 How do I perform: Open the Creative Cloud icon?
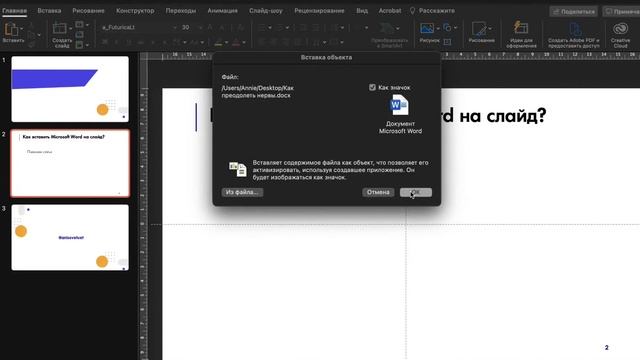(x=620, y=29)
